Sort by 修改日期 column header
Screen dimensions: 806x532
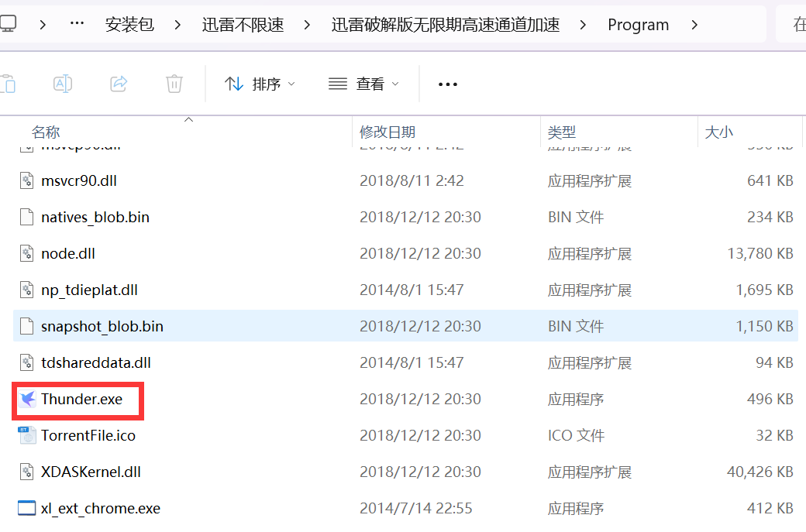pos(387,132)
